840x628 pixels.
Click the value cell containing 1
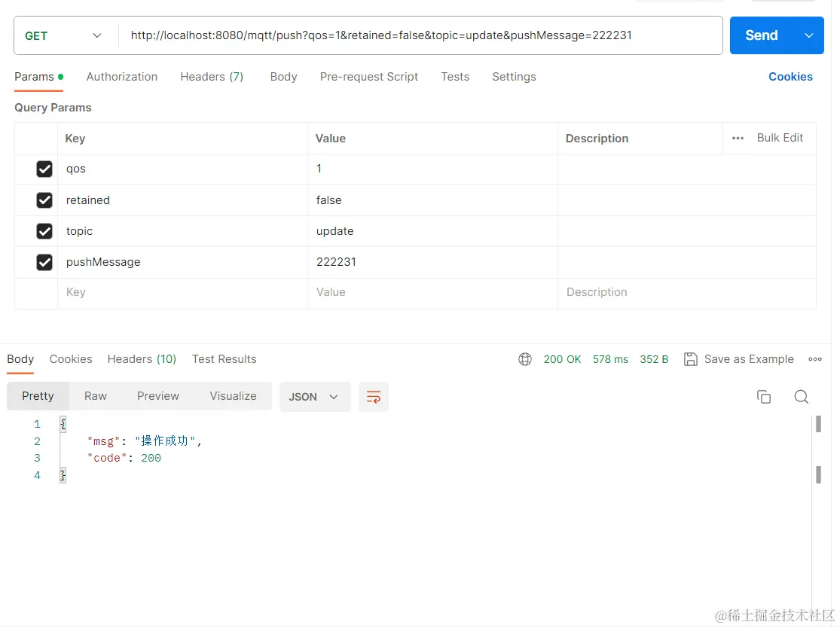pyautogui.click(x=432, y=169)
